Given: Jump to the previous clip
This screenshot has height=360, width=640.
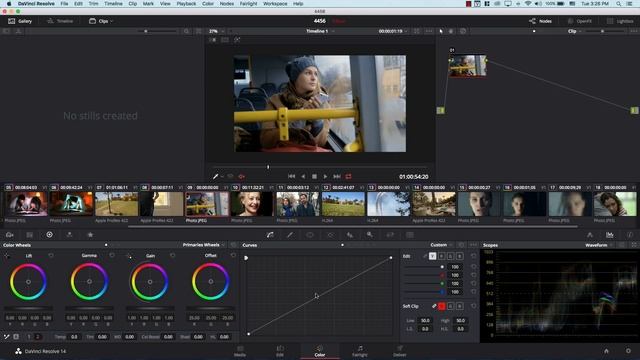Looking at the screenshot, I should click(x=291, y=176).
